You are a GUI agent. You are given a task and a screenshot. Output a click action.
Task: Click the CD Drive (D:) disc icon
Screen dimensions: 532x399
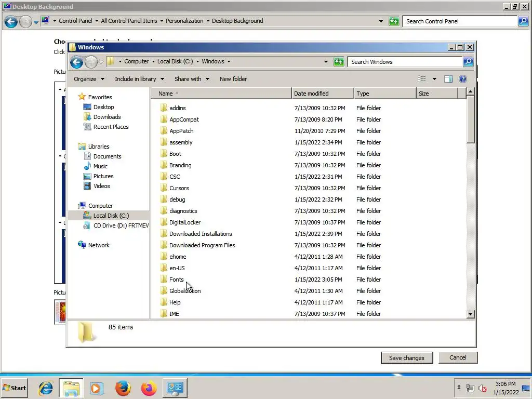point(87,225)
